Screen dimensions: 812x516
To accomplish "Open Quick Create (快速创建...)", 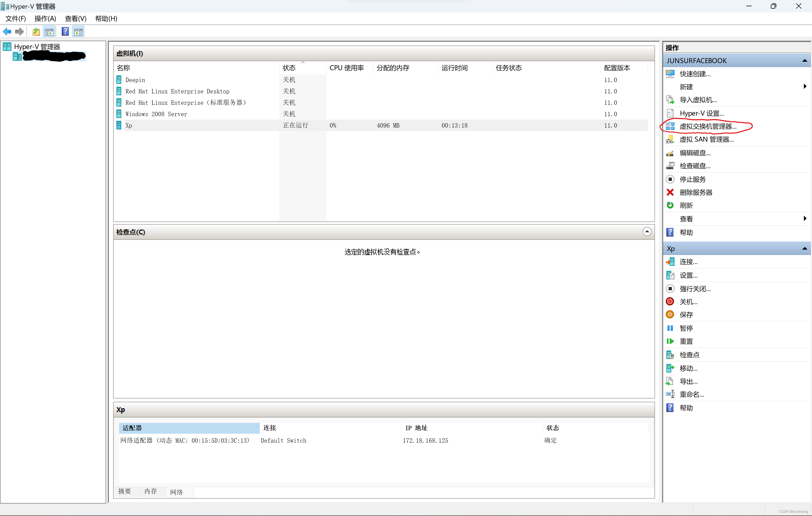I will [695, 74].
